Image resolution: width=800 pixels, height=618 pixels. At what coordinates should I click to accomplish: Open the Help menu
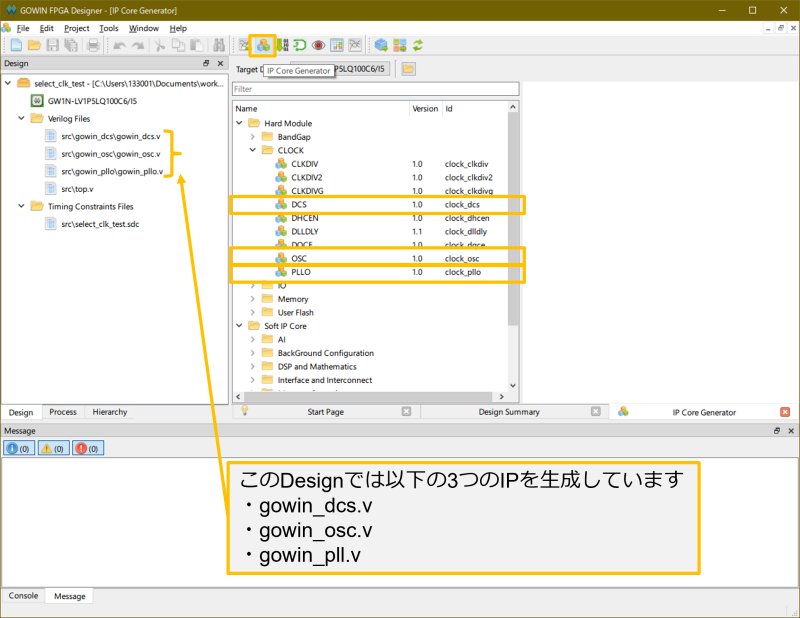(178, 28)
